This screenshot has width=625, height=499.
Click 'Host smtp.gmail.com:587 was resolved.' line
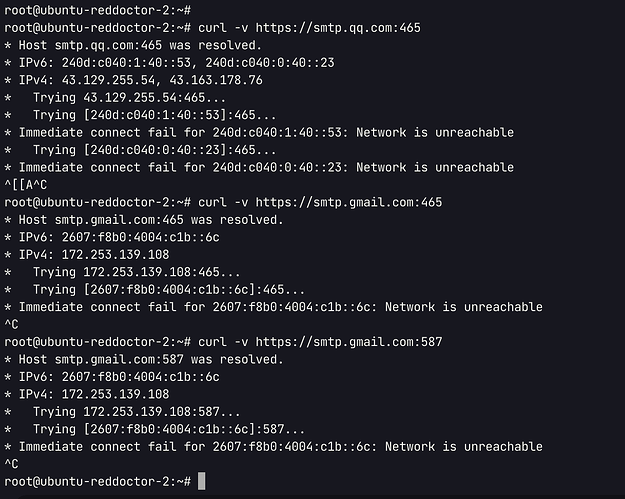coord(151,360)
